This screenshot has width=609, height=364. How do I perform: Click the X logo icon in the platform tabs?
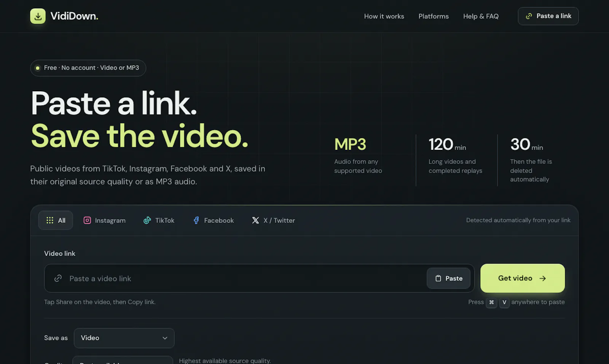[x=255, y=220]
